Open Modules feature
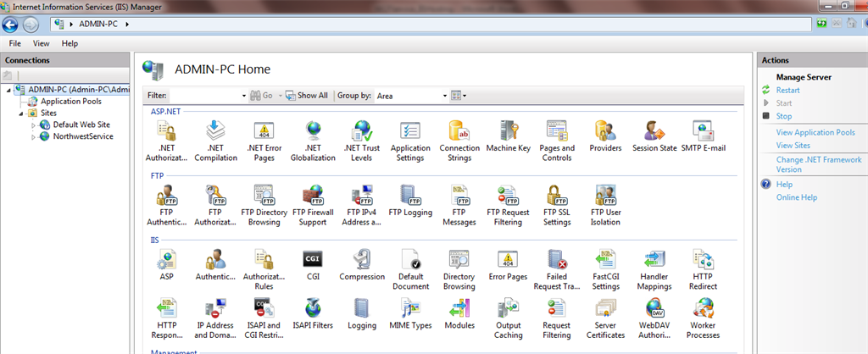Screen dimensions: 868x354 point(459,313)
